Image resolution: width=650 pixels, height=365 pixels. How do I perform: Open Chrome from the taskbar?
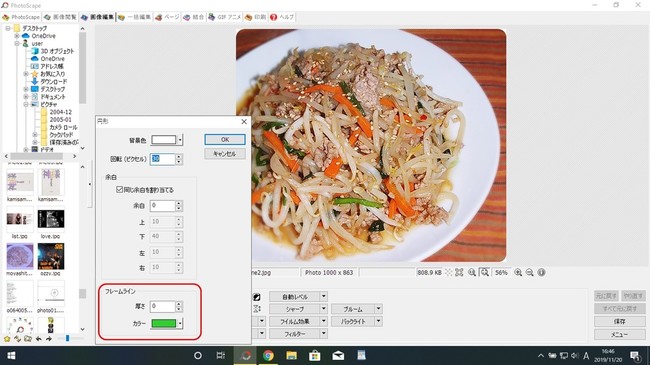pos(268,355)
